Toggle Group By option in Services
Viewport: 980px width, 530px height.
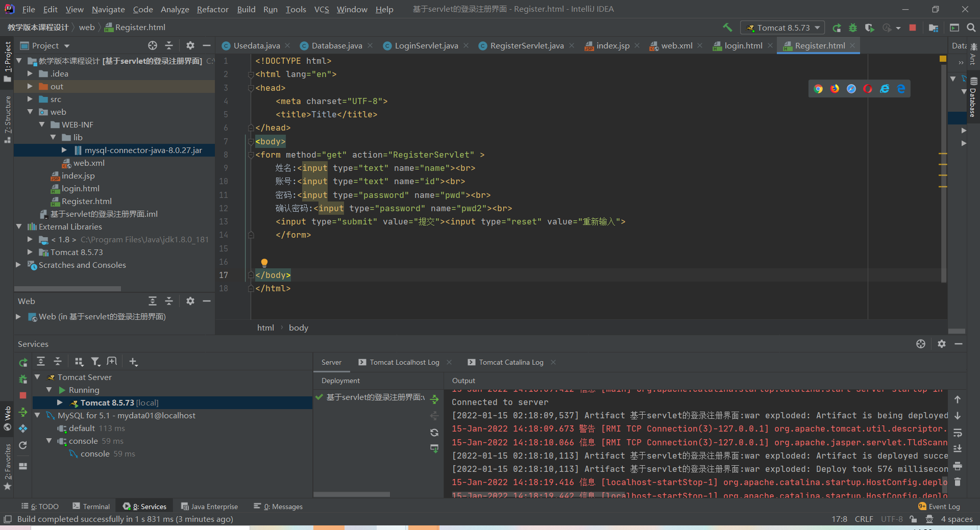pos(79,361)
